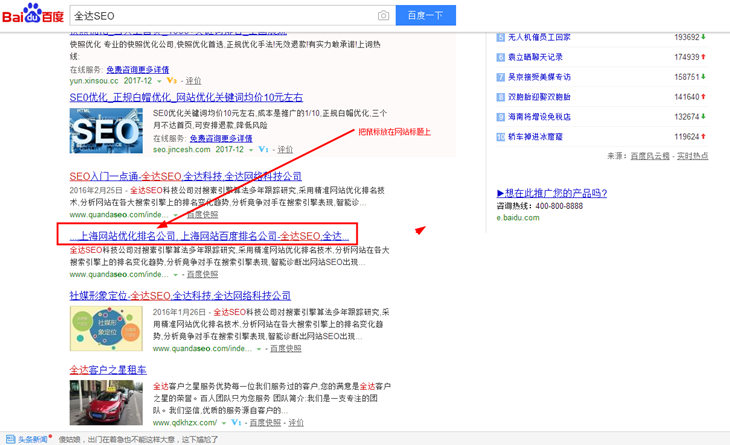
Task: Click the red up arrow beside 141640
Action: point(703,97)
